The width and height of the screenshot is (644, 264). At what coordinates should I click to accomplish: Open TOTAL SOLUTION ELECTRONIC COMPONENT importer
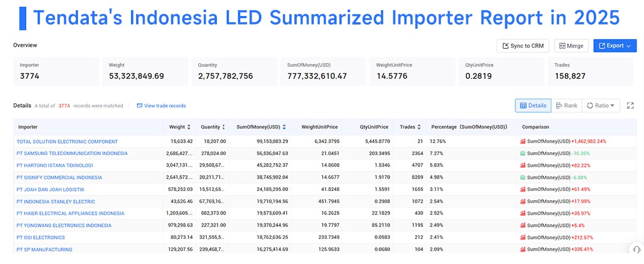point(67,141)
